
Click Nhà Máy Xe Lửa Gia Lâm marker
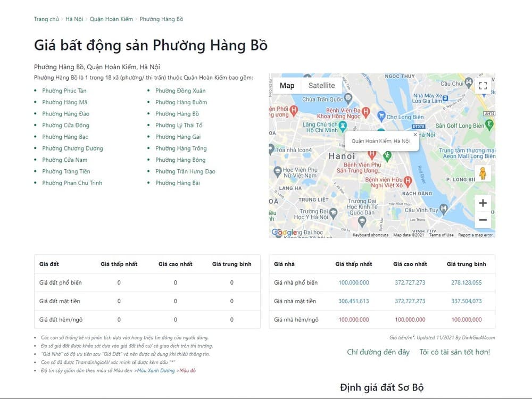(445, 98)
